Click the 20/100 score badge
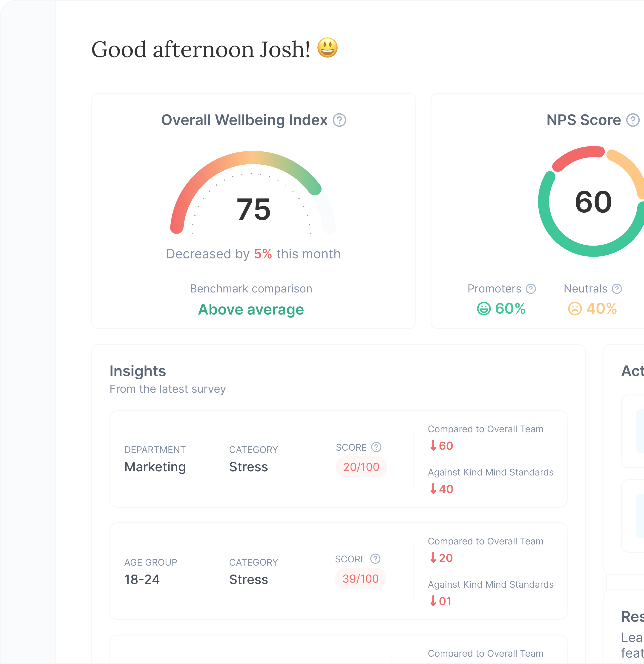Screen dimensions: 644x664 (361, 467)
